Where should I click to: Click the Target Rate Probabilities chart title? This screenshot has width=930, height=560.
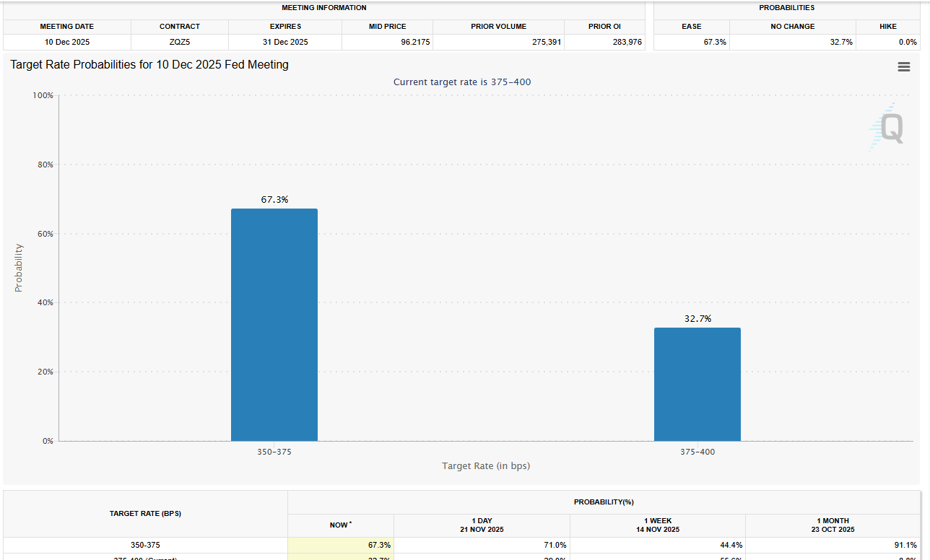coord(148,65)
